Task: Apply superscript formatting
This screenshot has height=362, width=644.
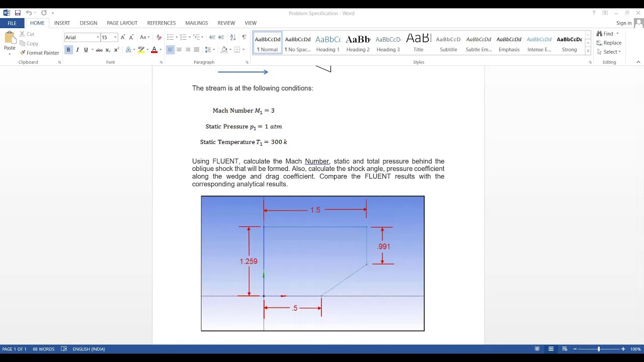Action: (x=116, y=50)
